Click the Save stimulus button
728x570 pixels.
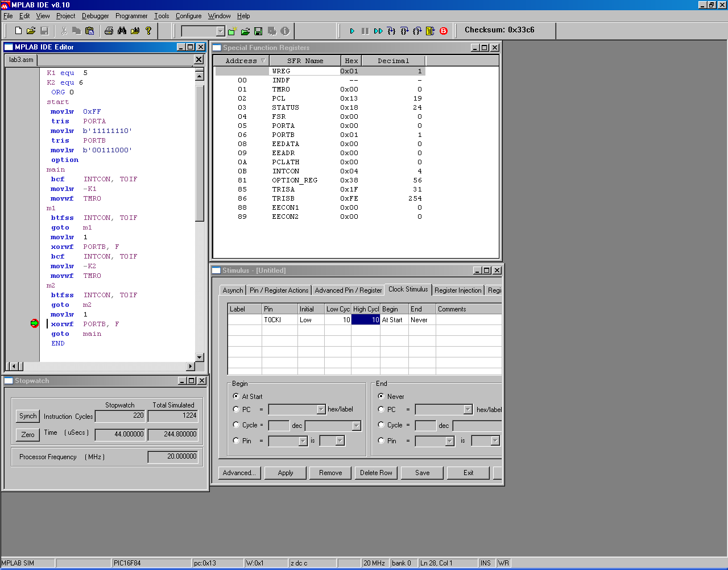[x=422, y=473]
